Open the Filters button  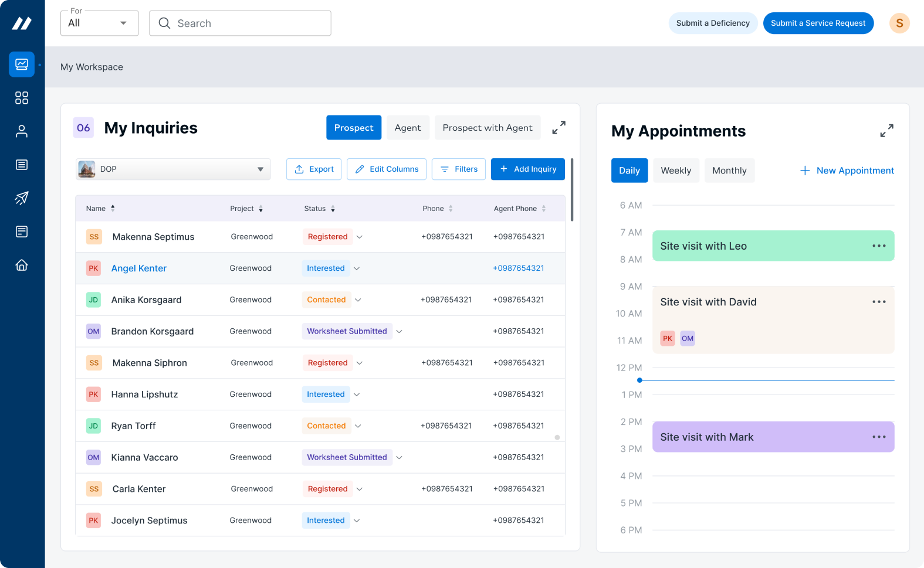pyautogui.click(x=459, y=169)
